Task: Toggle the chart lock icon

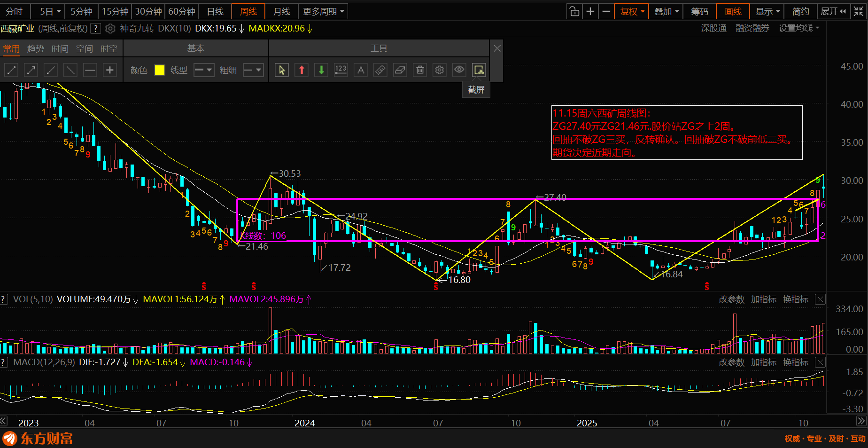Action: (574, 11)
